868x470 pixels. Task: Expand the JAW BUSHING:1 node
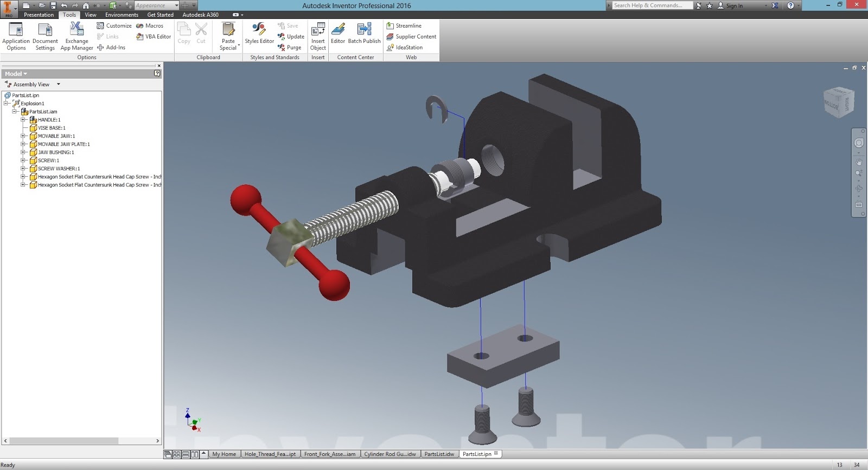click(23, 152)
